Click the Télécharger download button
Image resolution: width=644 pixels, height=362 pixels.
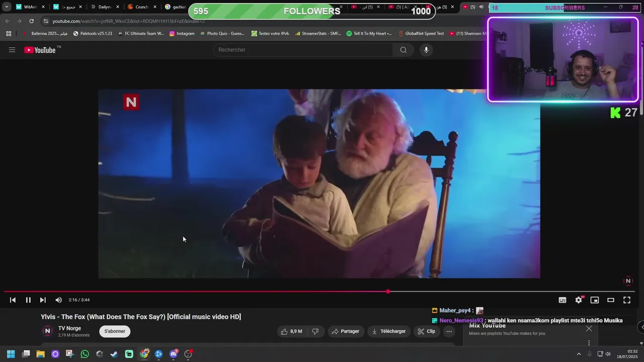coord(389,331)
